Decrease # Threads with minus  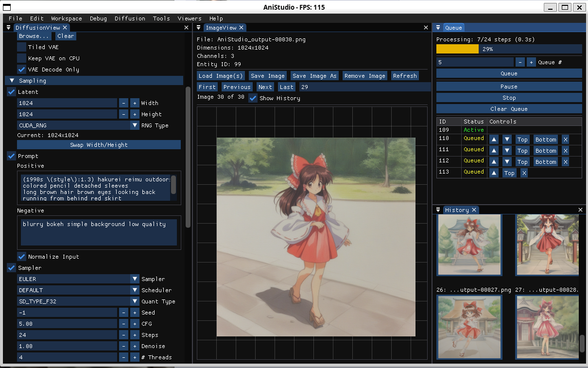[124, 357]
